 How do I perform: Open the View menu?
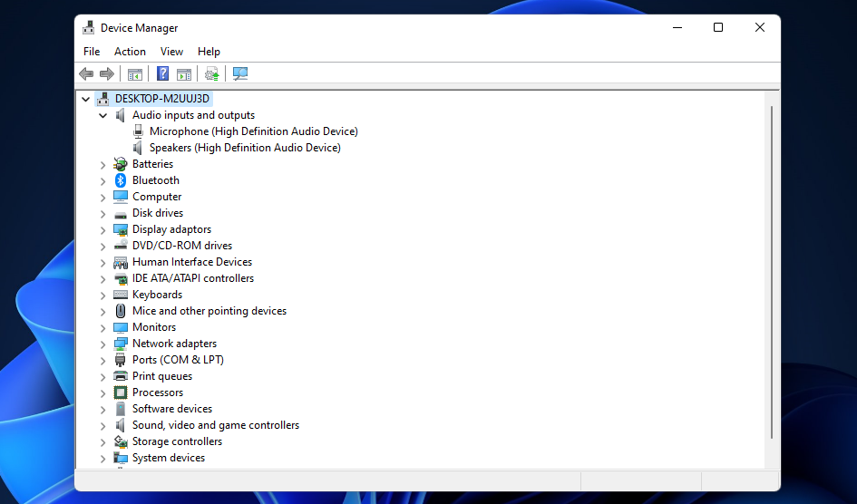(x=171, y=52)
